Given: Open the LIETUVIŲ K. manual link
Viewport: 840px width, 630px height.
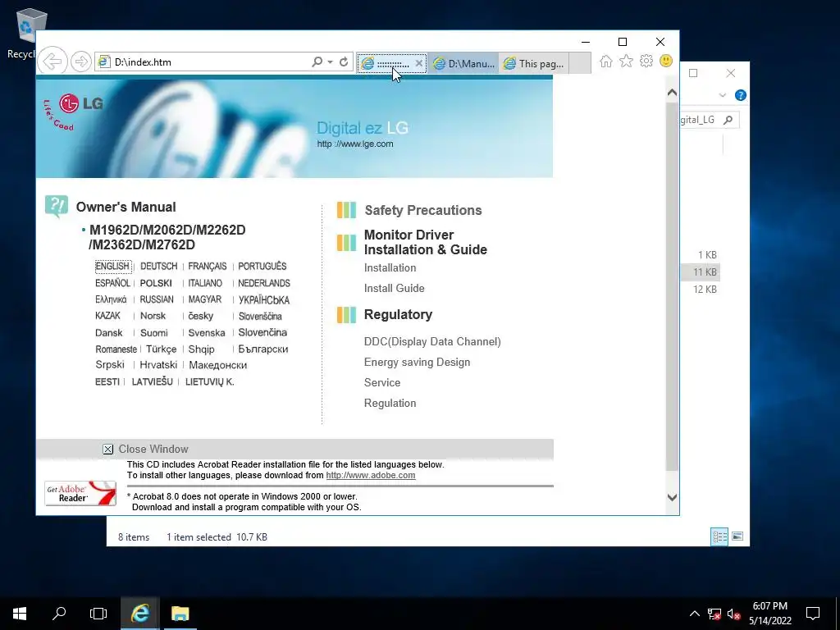Looking at the screenshot, I should [210, 381].
